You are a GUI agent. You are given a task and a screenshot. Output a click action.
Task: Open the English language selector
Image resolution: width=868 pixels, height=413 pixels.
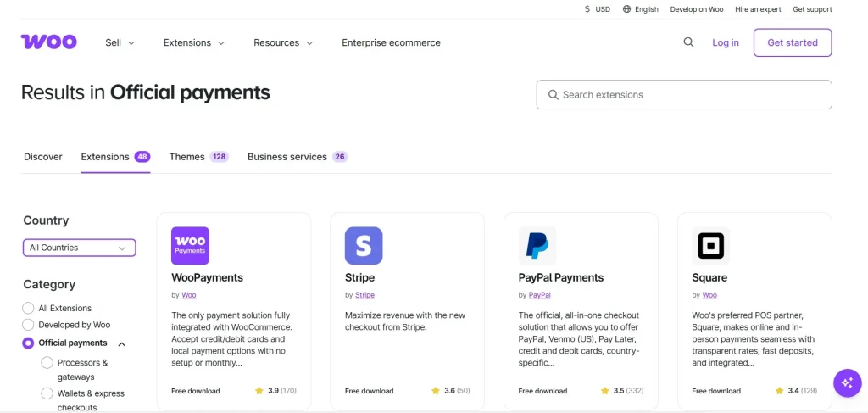641,9
